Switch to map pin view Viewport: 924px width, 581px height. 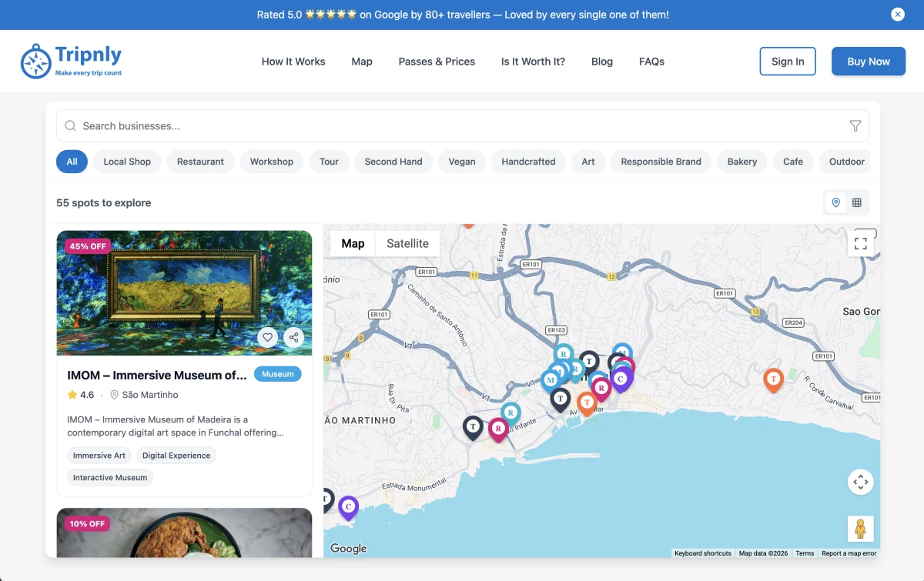coord(836,202)
